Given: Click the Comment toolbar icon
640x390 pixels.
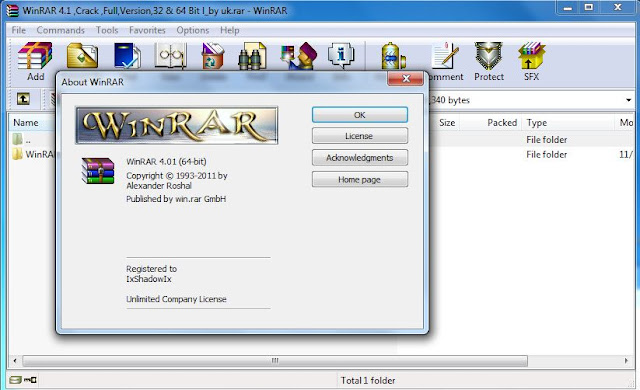Looking at the screenshot, I should [x=445, y=55].
